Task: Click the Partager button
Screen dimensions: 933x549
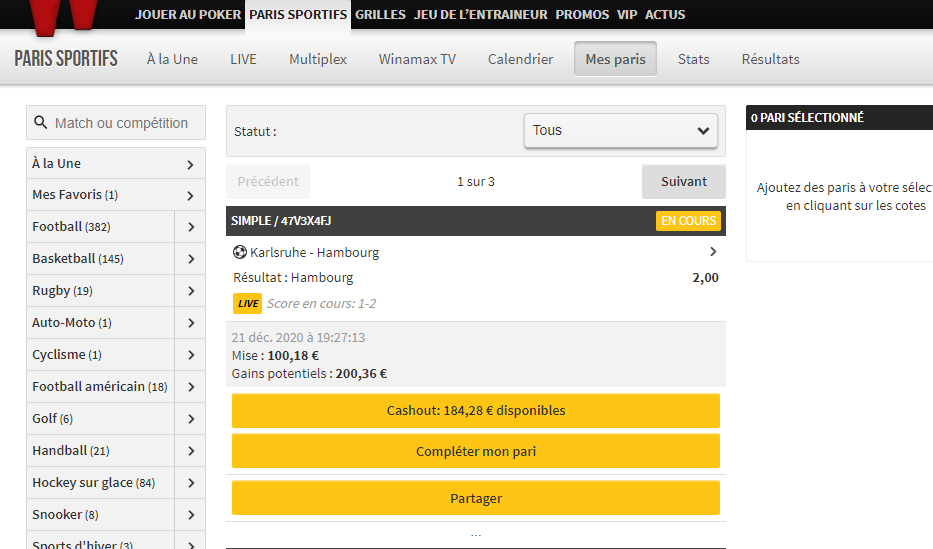Action: click(475, 498)
